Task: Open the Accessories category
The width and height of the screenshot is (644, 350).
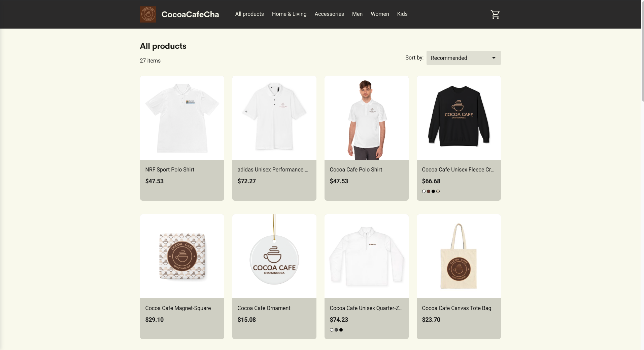Action: click(329, 14)
